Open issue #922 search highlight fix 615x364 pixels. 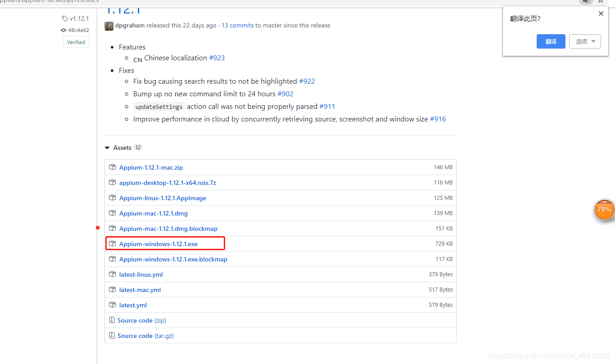click(x=307, y=81)
